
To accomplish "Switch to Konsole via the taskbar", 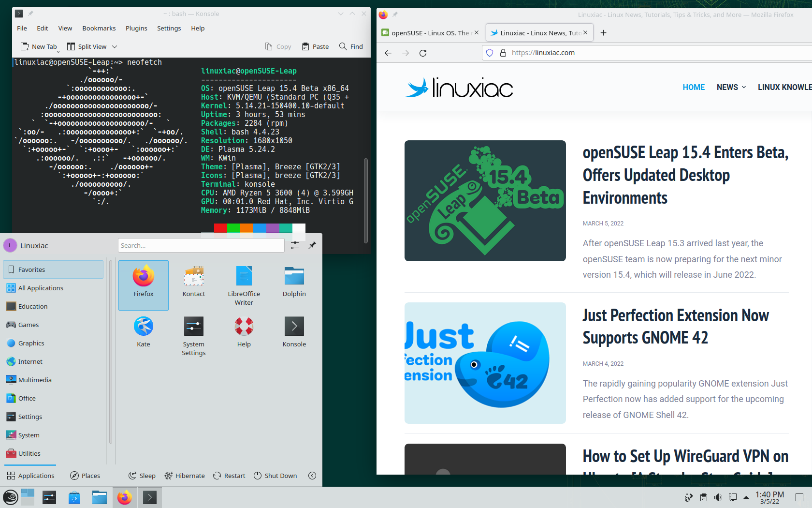I will point(150,497).
